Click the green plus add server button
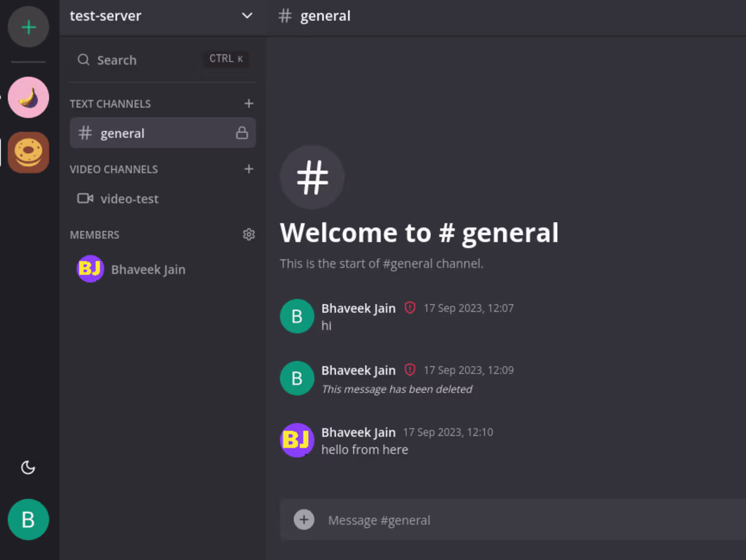Viewport: 746px width, 560px height. (28, 27)
